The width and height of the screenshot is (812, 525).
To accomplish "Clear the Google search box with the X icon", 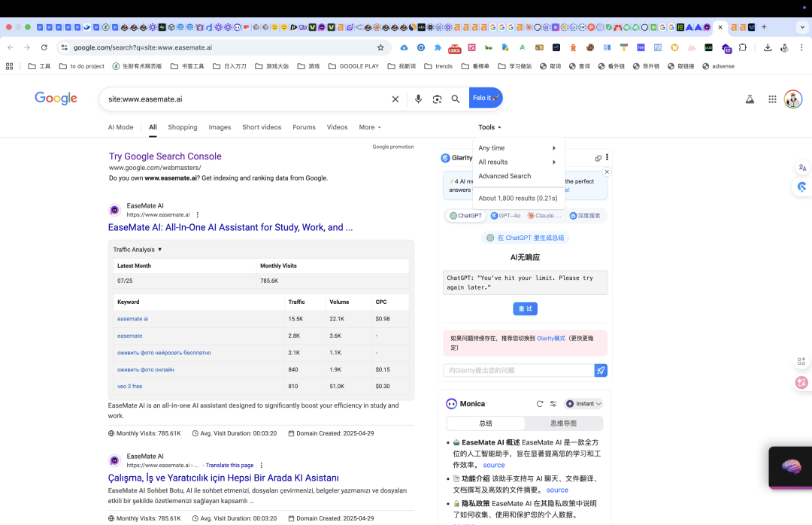I will click(395, 99).
